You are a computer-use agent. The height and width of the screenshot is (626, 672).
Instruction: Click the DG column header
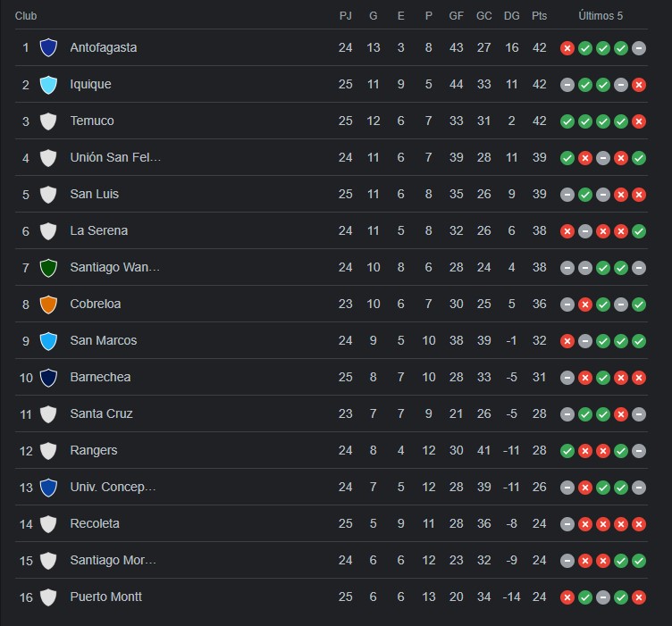(x=511, y=16)
